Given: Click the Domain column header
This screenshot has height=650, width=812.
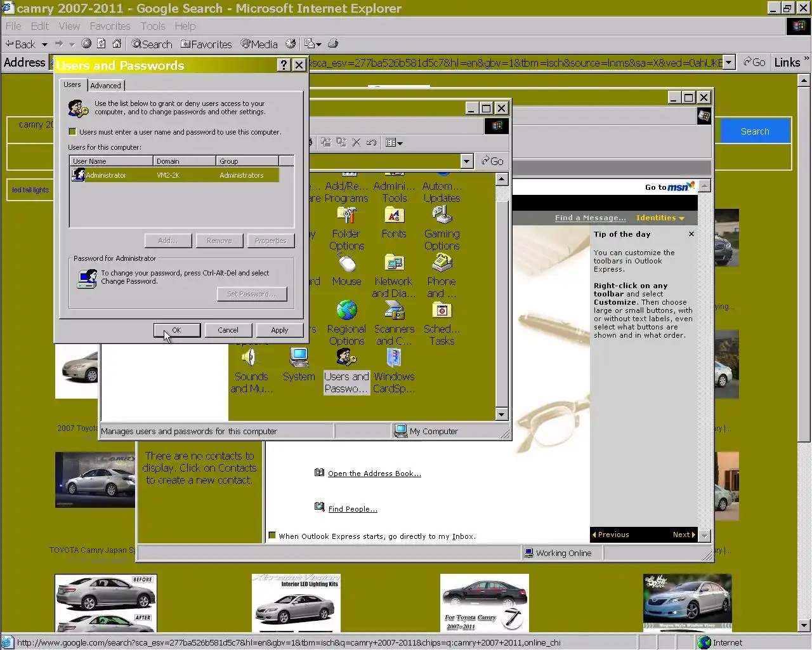Looking at the screenshot, I should [185, 161].
